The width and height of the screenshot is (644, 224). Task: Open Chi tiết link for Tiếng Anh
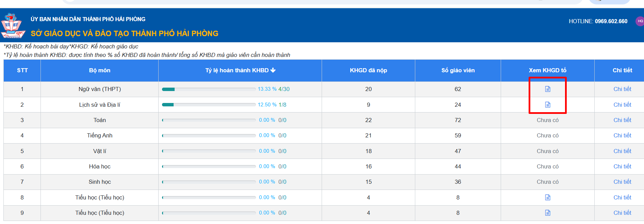pyautogui.click(x=622, y=135)
